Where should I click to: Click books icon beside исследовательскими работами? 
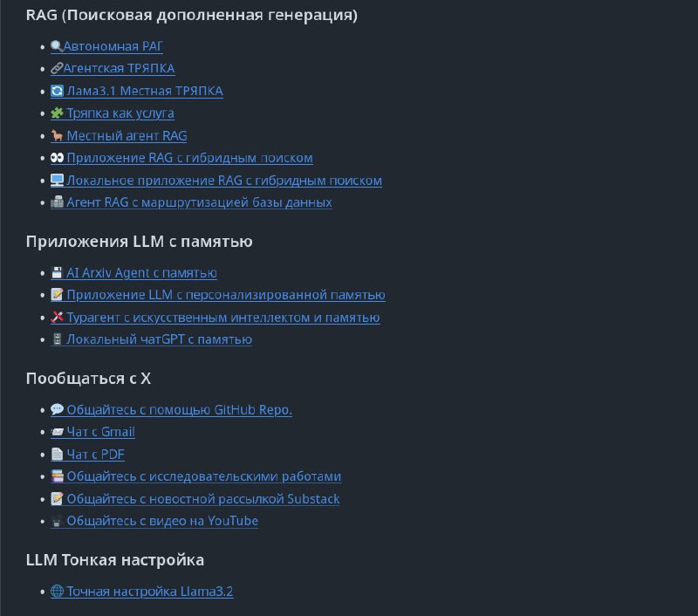tap(57, 476)
